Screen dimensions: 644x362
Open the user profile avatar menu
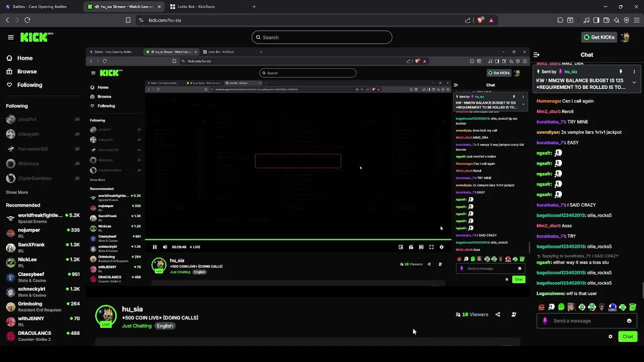click(625, 37)
